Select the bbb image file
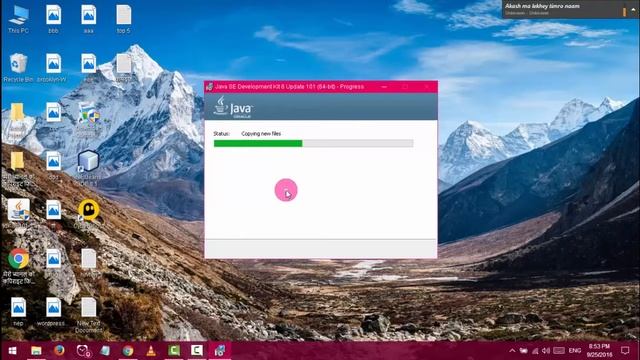 click(x=53, y=18)
